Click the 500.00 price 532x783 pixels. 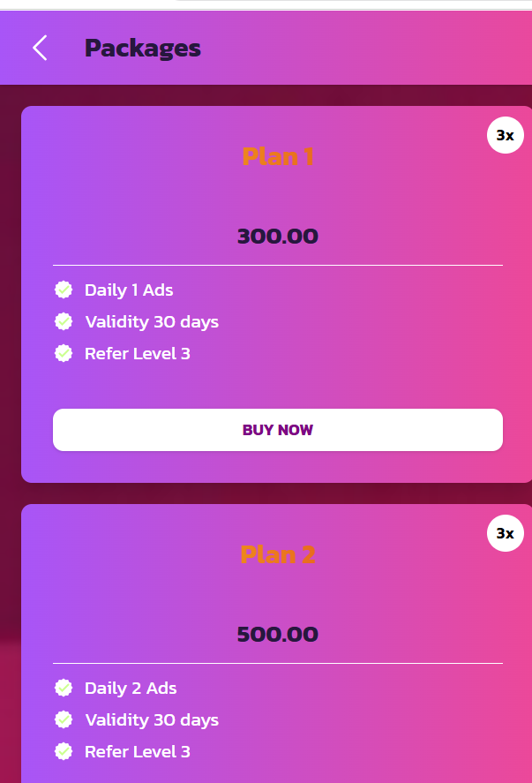pos(278,635)
